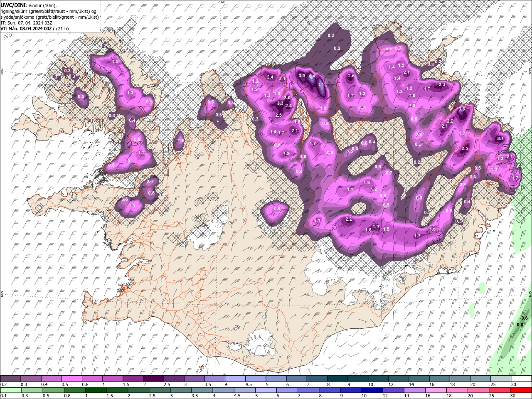The width and height of the screenshot is (532, 399).
Task: Pick the bright pink swatch between 0.5 and 0.8, snow scale
Action: tap(72, 379)
